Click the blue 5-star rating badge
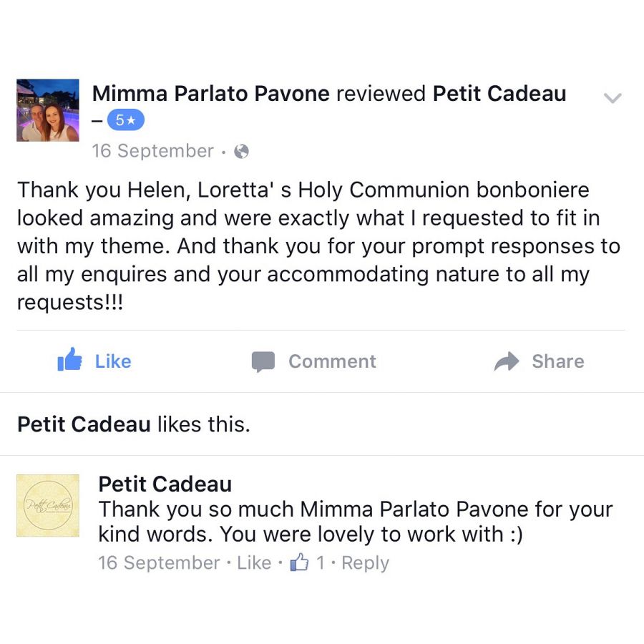644x644 pixels. [125, 121]
